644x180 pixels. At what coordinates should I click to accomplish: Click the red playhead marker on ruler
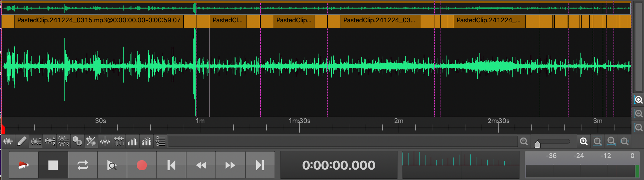pos(3,129)
